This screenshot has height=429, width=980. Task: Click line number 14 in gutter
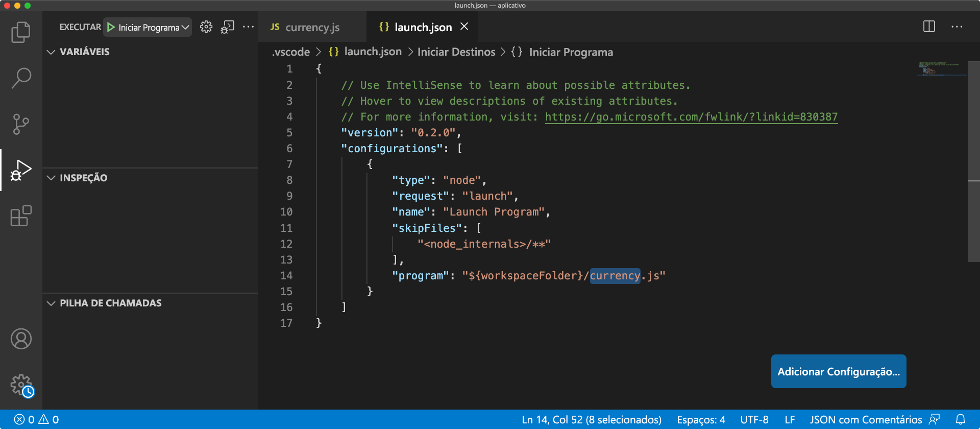(x=286, y=276)
